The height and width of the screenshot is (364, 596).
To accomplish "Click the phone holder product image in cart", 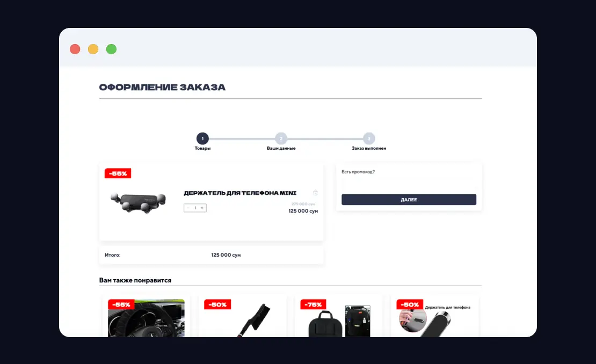I will 137,202.
